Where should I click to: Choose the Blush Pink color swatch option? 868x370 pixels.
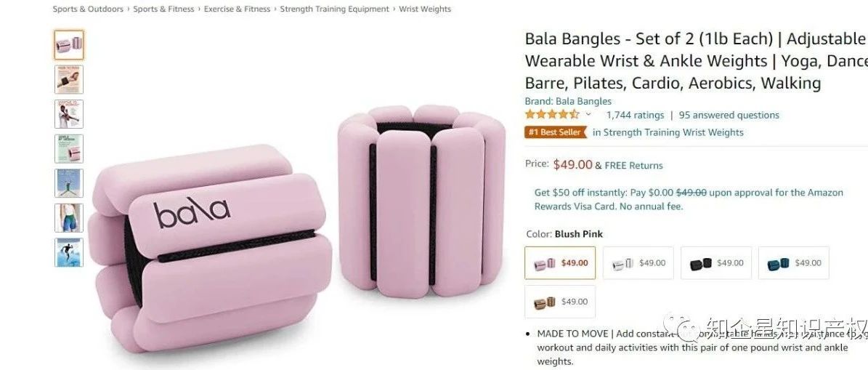click(x=560, y=263)
